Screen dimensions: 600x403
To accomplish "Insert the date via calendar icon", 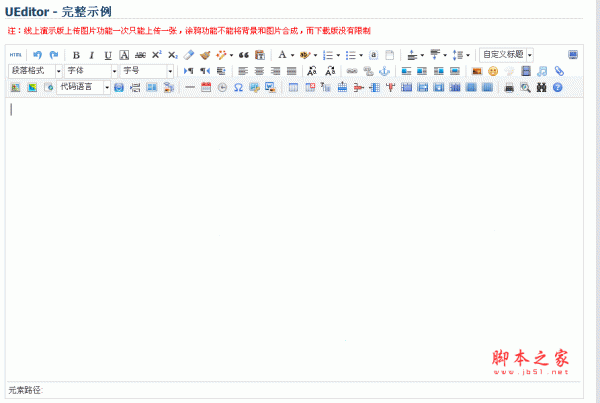I will [x=206, y=88].
